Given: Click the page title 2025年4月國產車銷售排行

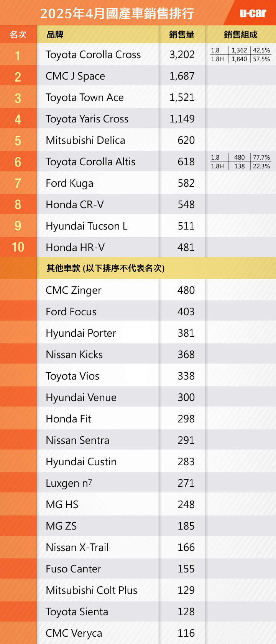Looking at the screenshot, I should [117, 13].
